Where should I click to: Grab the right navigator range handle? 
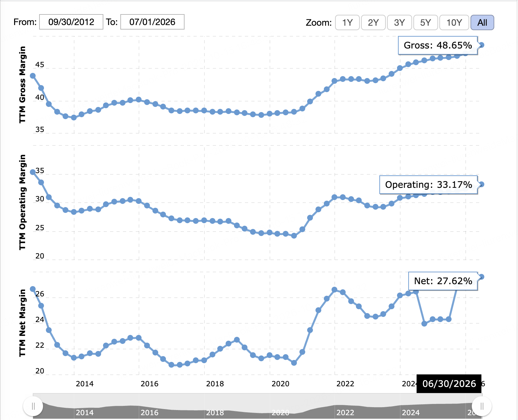(482, 406)
